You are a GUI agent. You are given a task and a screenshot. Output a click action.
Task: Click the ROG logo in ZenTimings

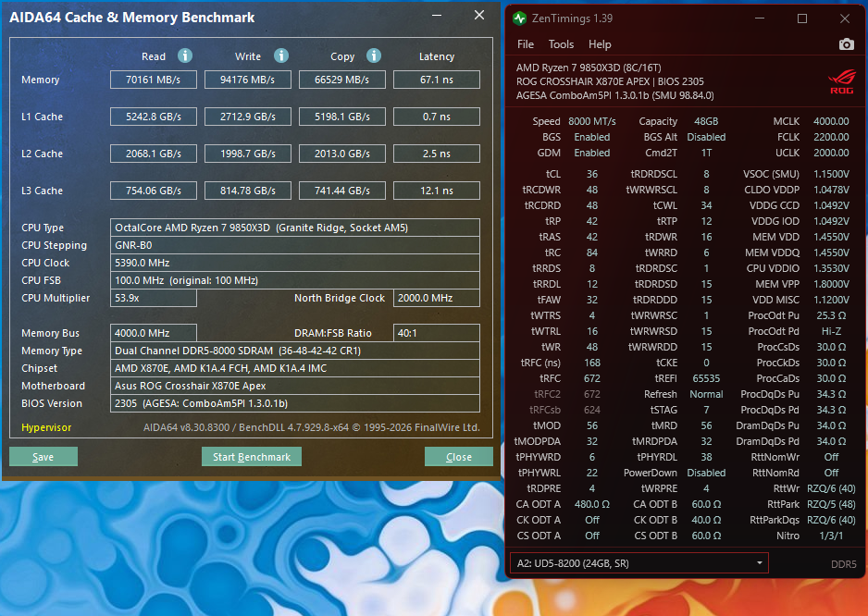pos(841,82)
